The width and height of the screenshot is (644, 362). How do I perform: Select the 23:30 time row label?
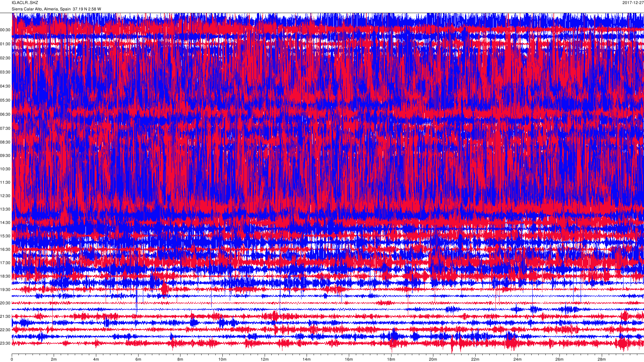(5, 344)
